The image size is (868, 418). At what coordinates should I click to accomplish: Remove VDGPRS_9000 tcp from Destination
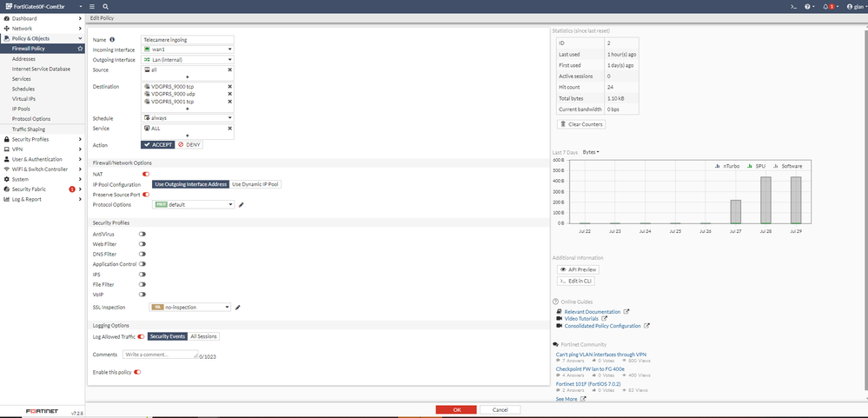pyautogui.click(x=229, y=86)
